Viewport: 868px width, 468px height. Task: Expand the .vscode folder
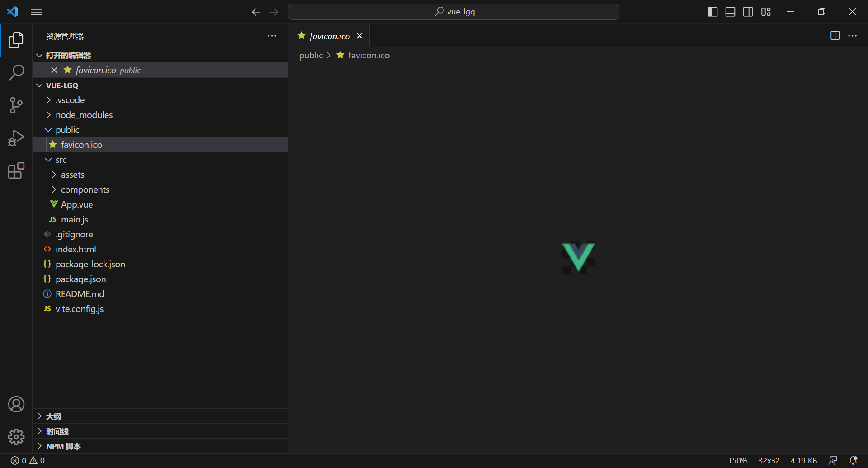[160, 100]
